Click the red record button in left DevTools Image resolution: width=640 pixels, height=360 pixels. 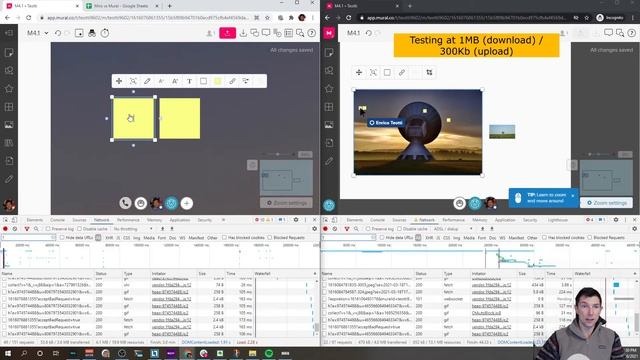point(5,229)
